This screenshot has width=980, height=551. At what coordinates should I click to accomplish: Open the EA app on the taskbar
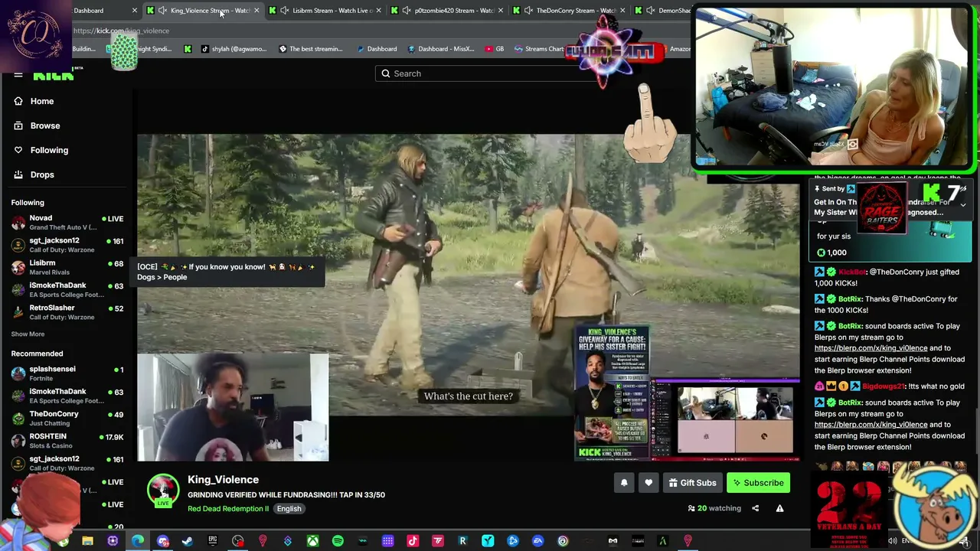point(537,542)
